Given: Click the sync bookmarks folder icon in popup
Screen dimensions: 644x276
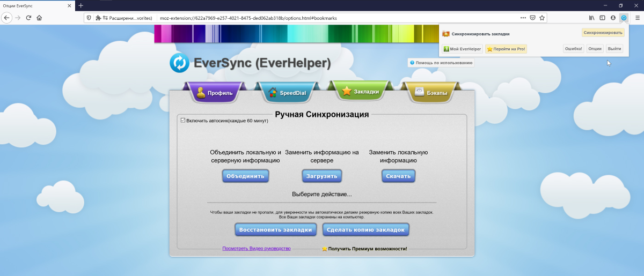Looking at the screenshot, I should 445,33.
